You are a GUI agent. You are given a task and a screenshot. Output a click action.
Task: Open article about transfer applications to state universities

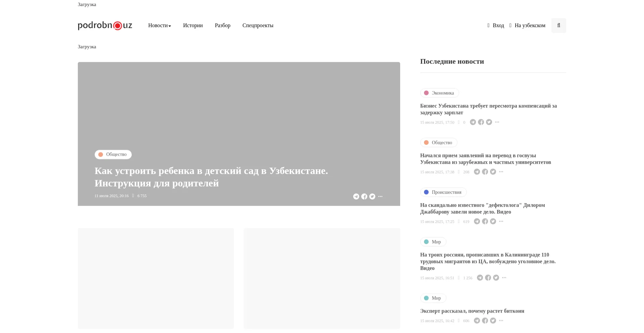[x=486, y=159]
